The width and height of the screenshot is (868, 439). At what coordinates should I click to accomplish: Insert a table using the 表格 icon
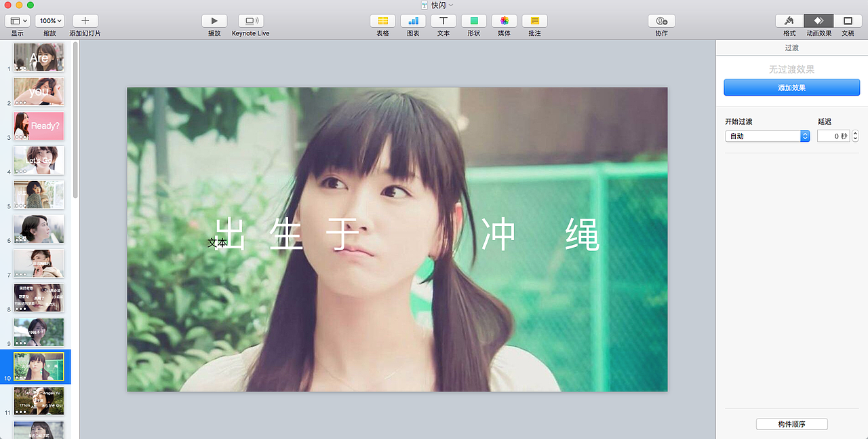382,21
